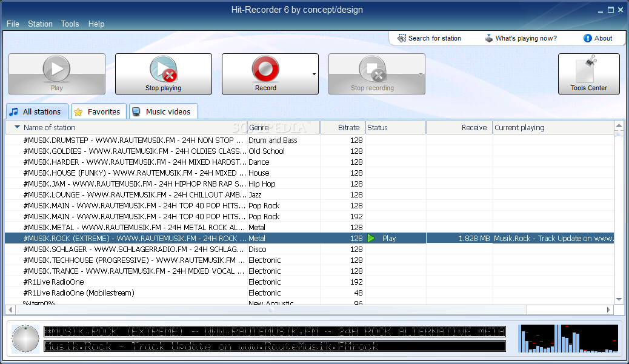Switch to the Favorites tab

tap(99, 112)
